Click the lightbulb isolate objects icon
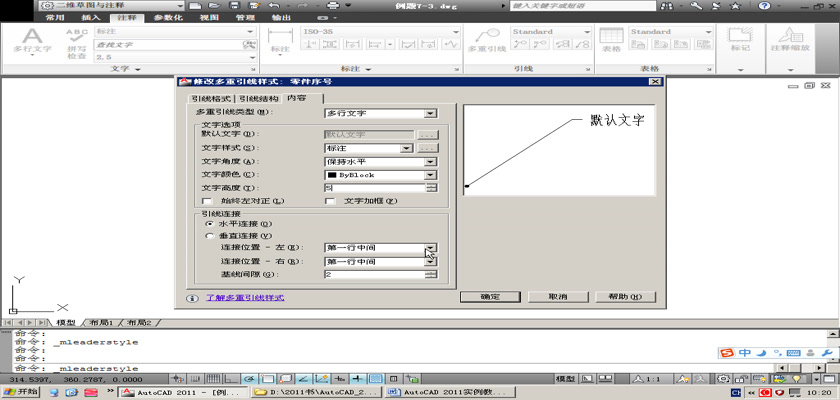 click(x=798, y=379)
